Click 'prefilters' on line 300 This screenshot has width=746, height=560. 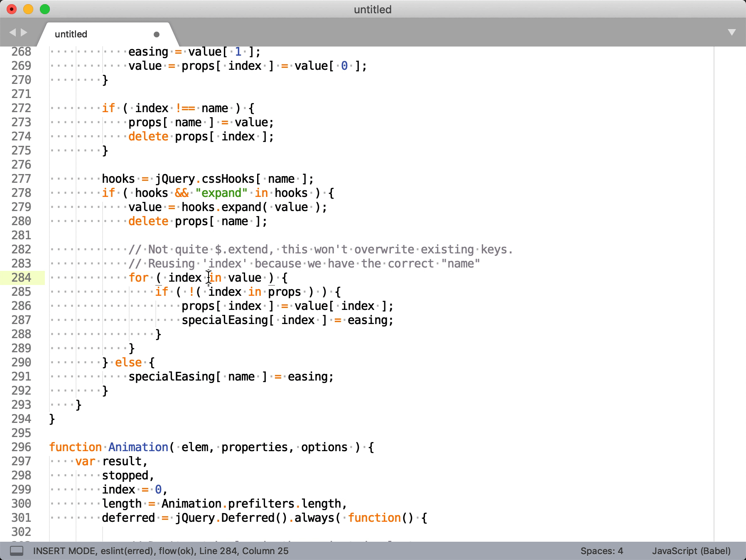tap(261, 504)
